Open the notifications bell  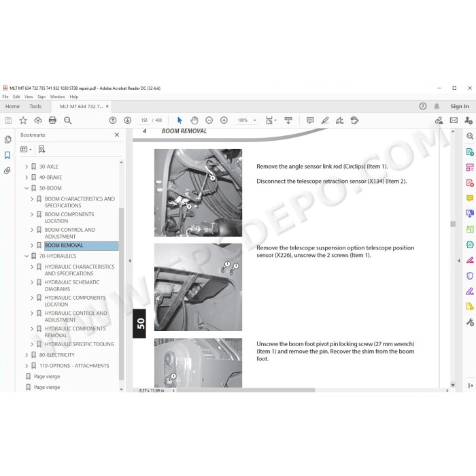(x=437, y=106)
